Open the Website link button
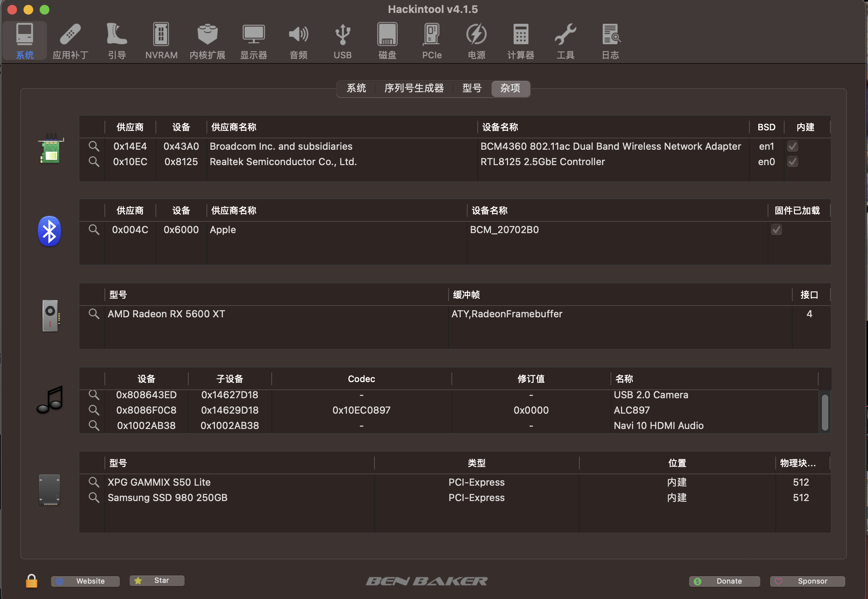Image resolution: width=868 pixels, height=599 pixels. tap(85, 581)
